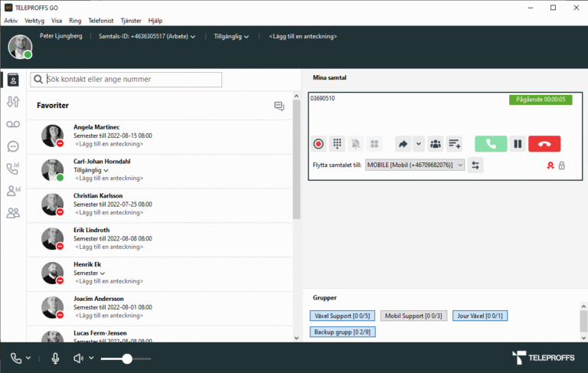Click the Pågående call status label
The height and width of the screenshot is (373, 588).
click(x=541, y=100)
